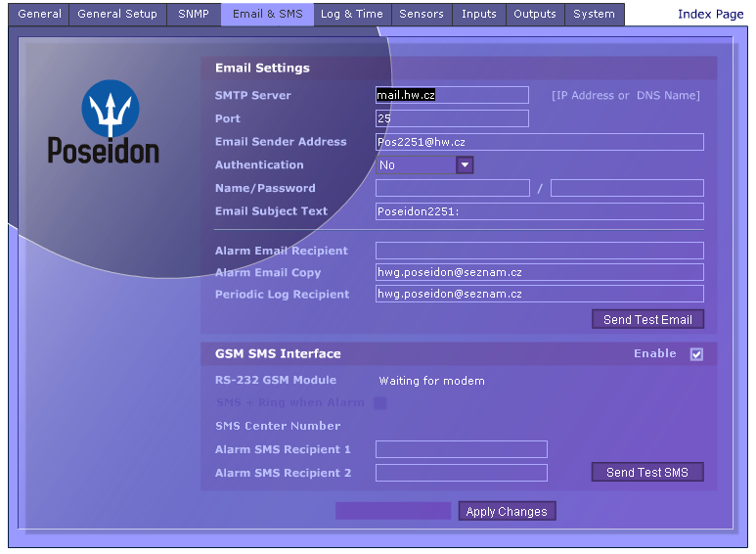This screenshot has width=756, height=554.
Task: Go to the Log & Time tab
Action: pyautogui.click(x=352, y=14)
